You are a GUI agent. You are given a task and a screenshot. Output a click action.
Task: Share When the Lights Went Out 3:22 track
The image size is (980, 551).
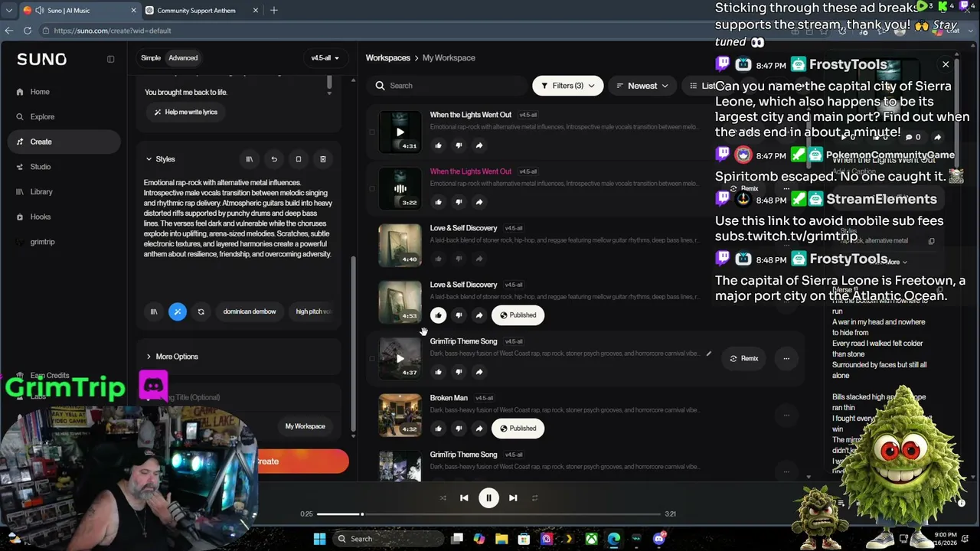click(x=479, y=202)
